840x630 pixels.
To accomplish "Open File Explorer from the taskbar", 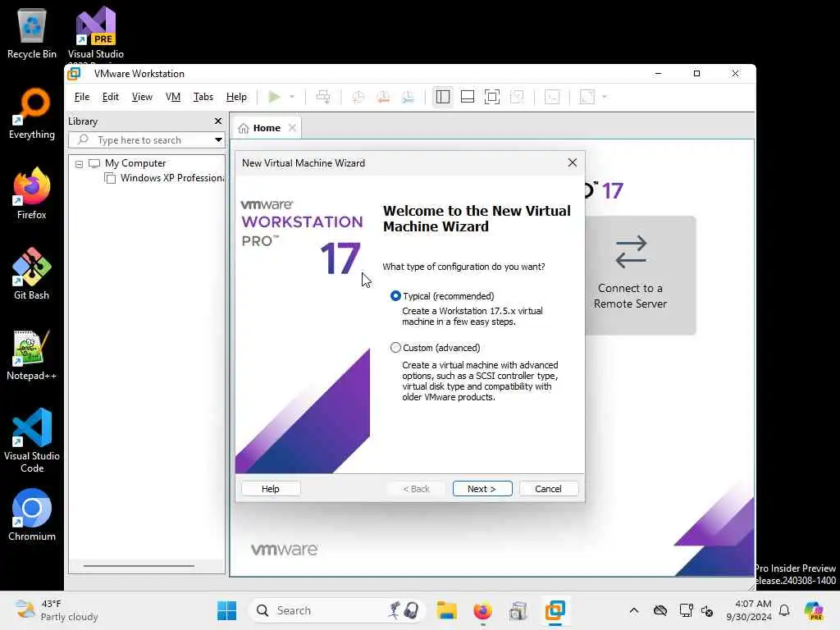I will (446, 610).
